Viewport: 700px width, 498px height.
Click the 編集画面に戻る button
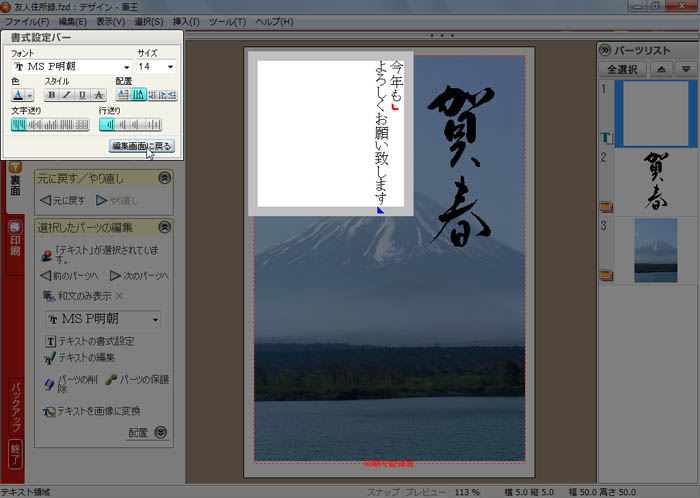pyautogui.click(x=142, y=146)
